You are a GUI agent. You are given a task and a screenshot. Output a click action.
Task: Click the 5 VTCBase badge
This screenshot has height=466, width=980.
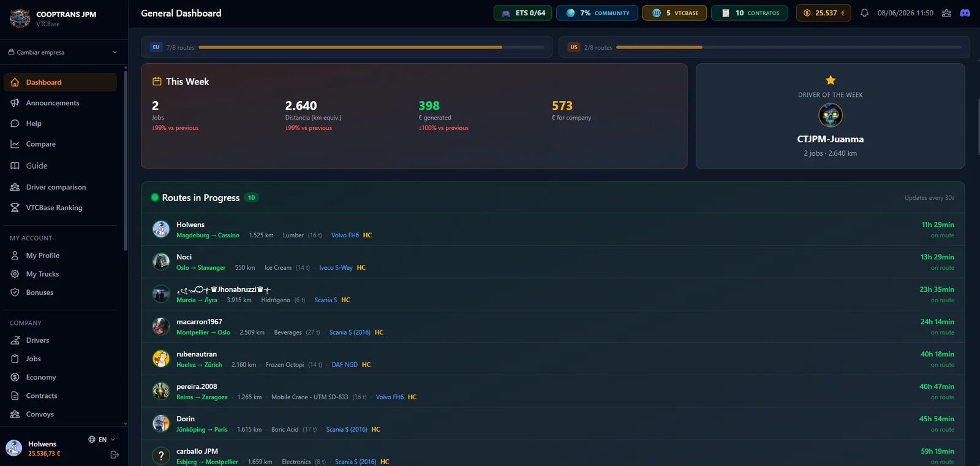674,13
